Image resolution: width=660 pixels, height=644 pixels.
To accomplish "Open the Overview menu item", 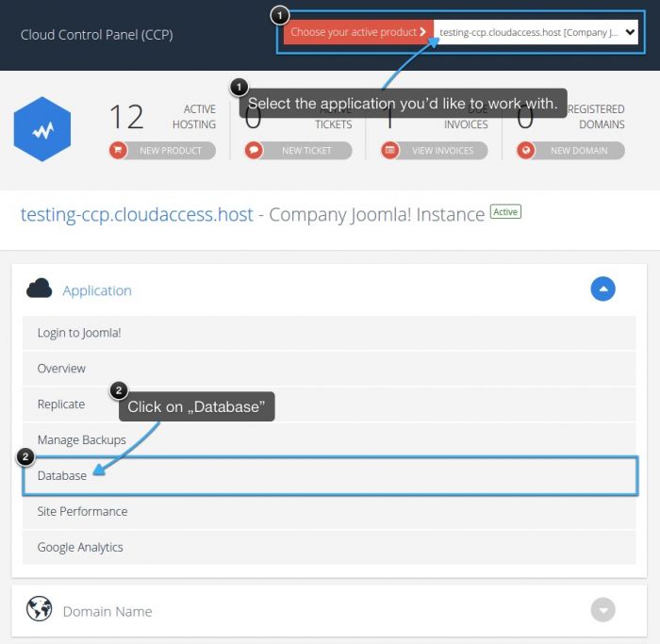I will point(329,369).
